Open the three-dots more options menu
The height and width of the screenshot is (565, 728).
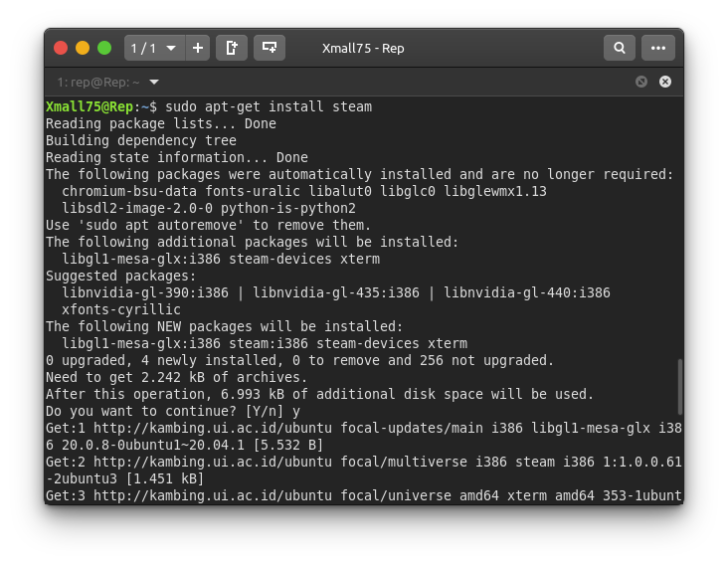(658, 48)
